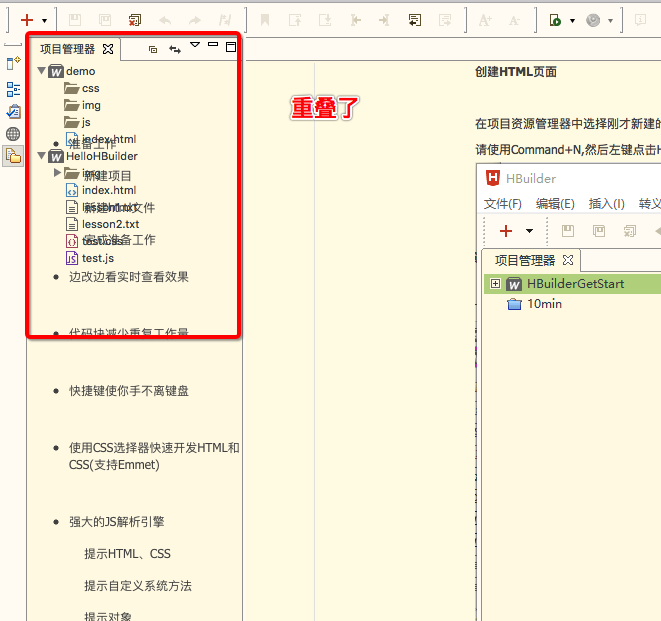Click the HBuilder logo in embedded image
The image size is (661, 621).
(x=493, y=178)
